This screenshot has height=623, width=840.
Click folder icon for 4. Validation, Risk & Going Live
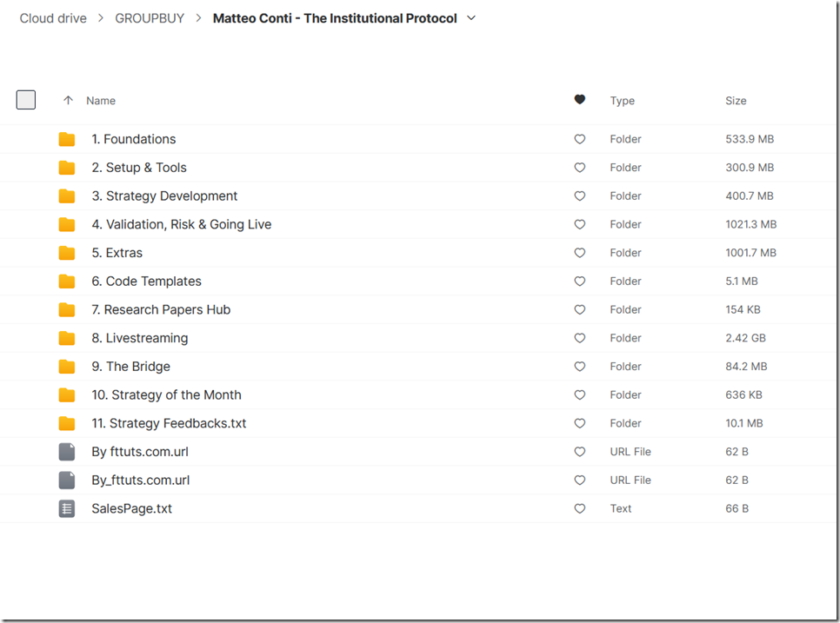point(67,224)
